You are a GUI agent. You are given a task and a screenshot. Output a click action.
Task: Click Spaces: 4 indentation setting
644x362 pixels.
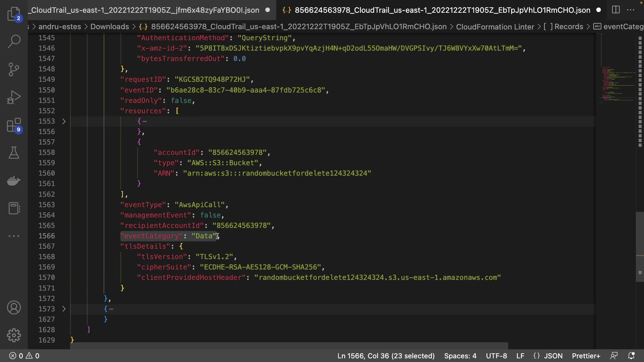pyautogui.click(x=460, y=356)
